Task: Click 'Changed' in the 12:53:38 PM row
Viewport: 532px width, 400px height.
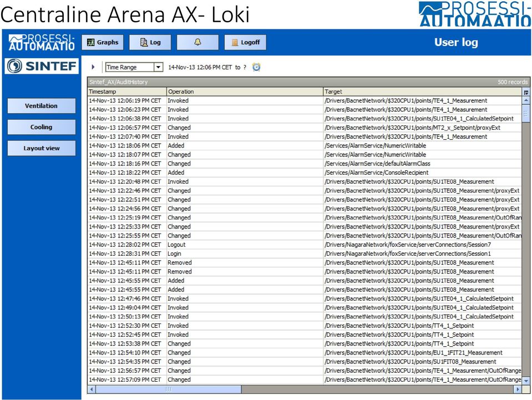Action: [x=179, y=343]
